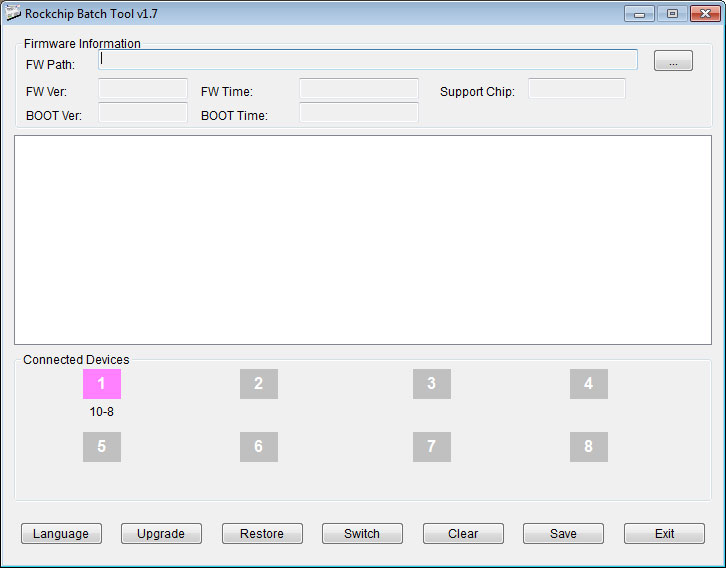
Task: Click the 10-8 device label
Action: click(101, 412)
